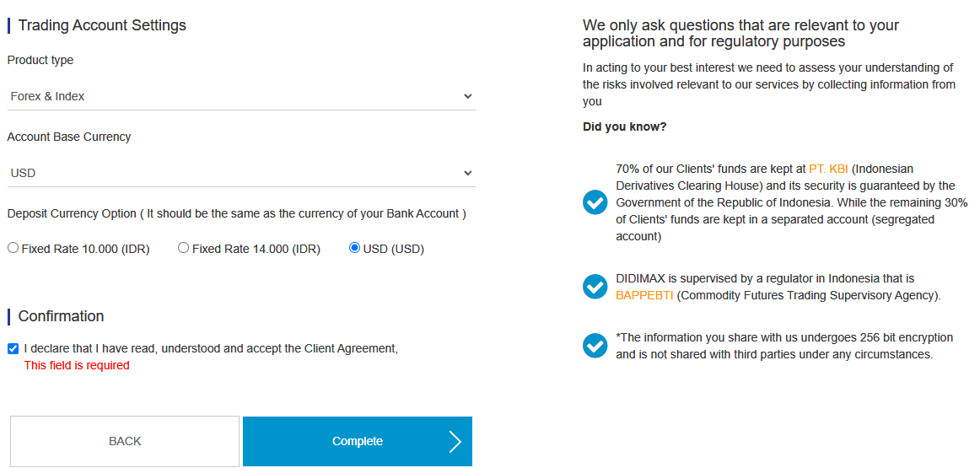Uncheck the Client Agreement declaration checkbox
Screen dimensions: 980x468
[x=13, y=348]
